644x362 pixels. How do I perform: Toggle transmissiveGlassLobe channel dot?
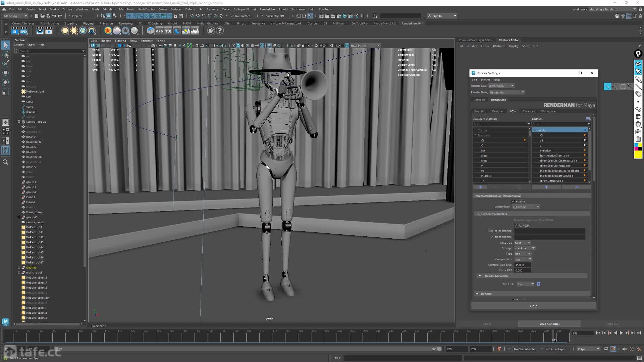pyautogui.click(x=585, y=155)
